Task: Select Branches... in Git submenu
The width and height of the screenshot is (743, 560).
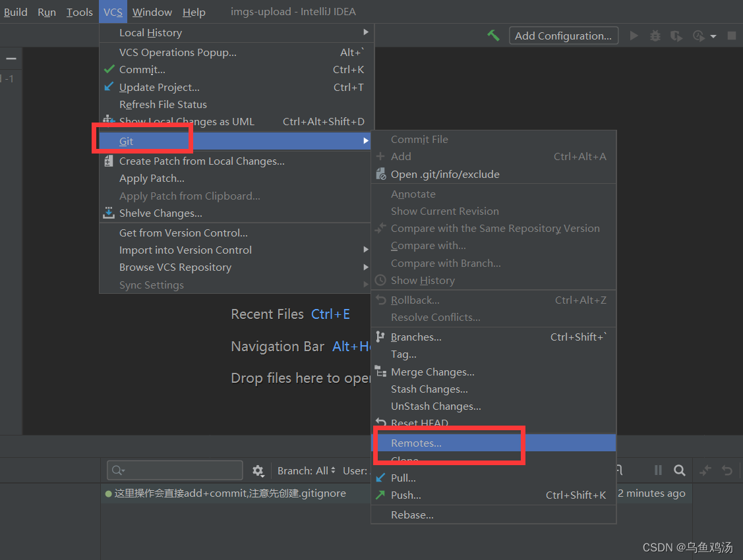Action: point(493,337)
